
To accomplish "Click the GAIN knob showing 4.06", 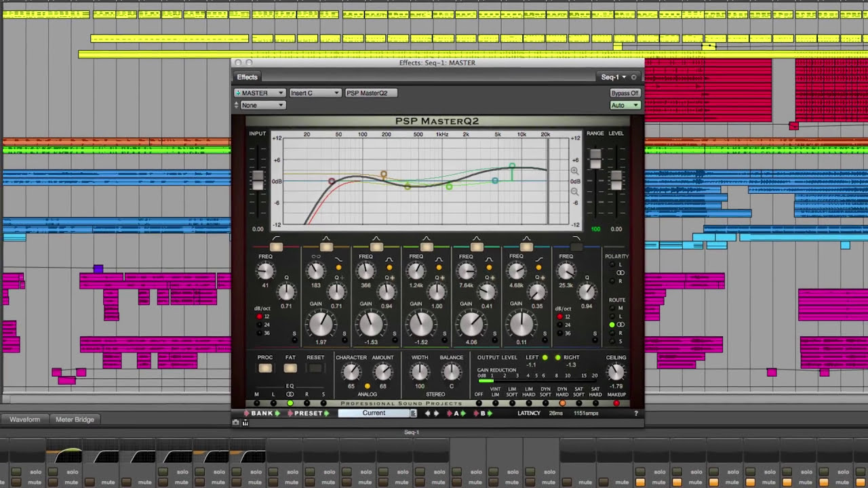I will tap(471, 325).
